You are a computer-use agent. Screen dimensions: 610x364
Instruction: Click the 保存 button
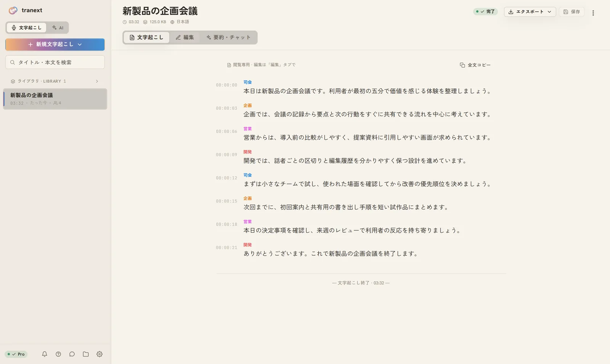tap(571, 12)
